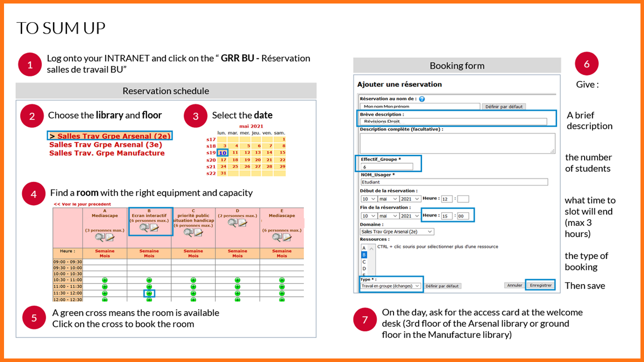The width and height of the screenshot is (644, 362).
Task: Book room D at 10:30 - 11:00 green cross
Action: (x=237, y=280)
